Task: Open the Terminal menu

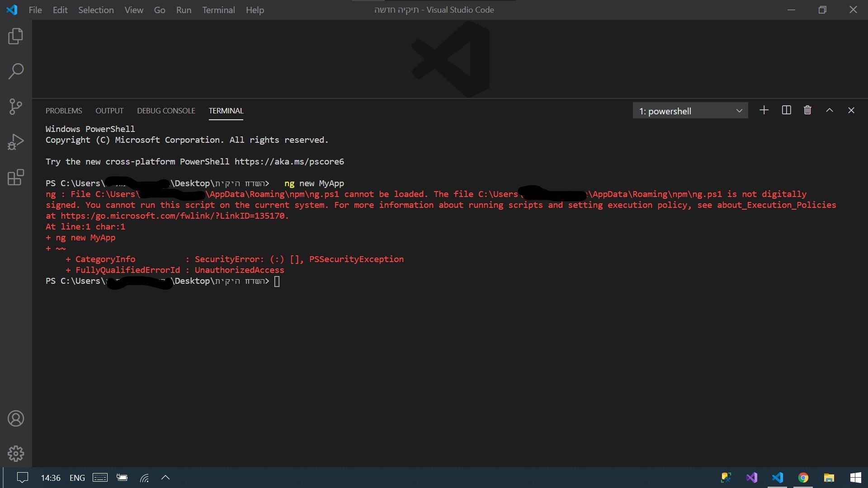Action: [218, 10]
